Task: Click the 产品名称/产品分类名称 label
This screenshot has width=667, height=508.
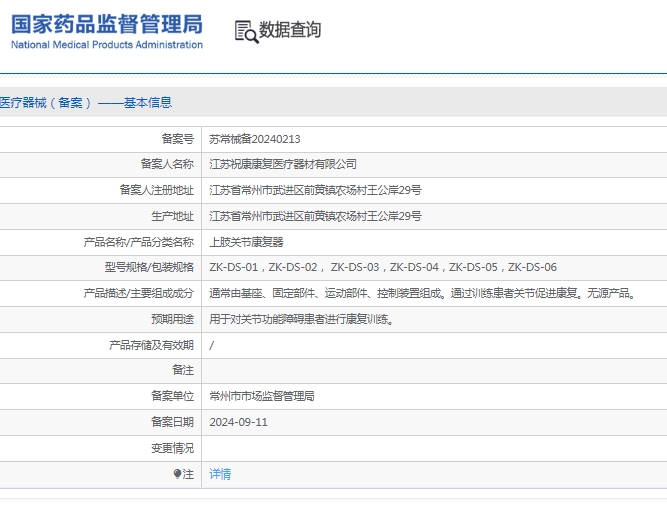Action: (x=139, y=242)
